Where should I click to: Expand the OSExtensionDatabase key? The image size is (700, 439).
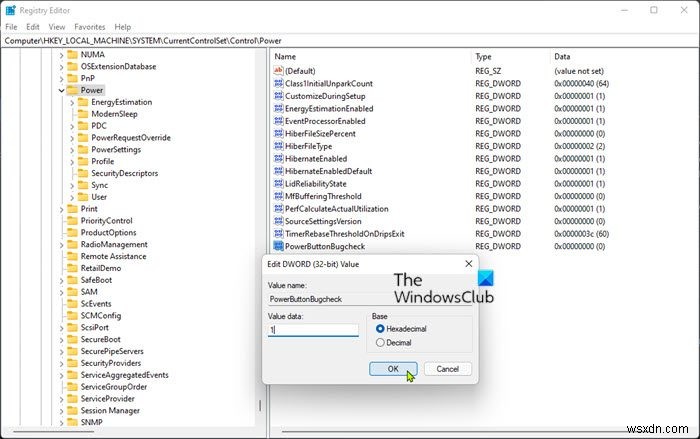click(x=61, y=67)
